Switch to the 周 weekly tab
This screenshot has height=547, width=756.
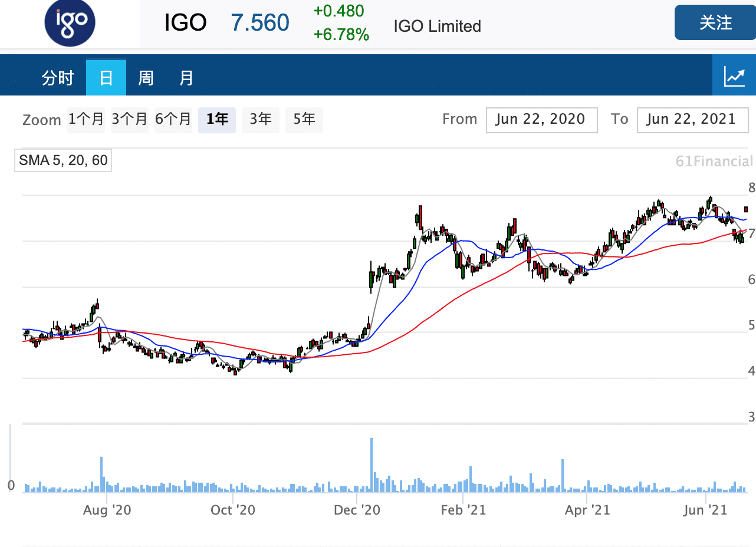pos(146,78)
